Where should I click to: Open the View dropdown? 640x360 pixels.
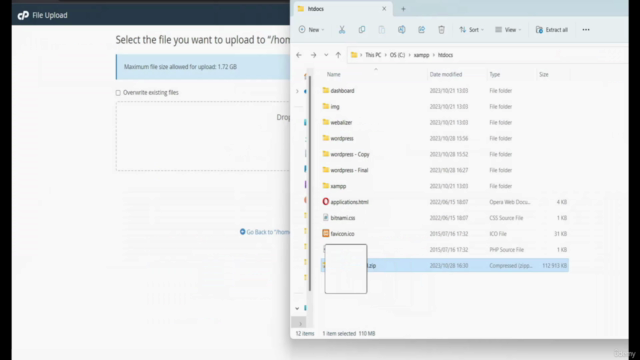pyautogui.click(x=508, y=29)
